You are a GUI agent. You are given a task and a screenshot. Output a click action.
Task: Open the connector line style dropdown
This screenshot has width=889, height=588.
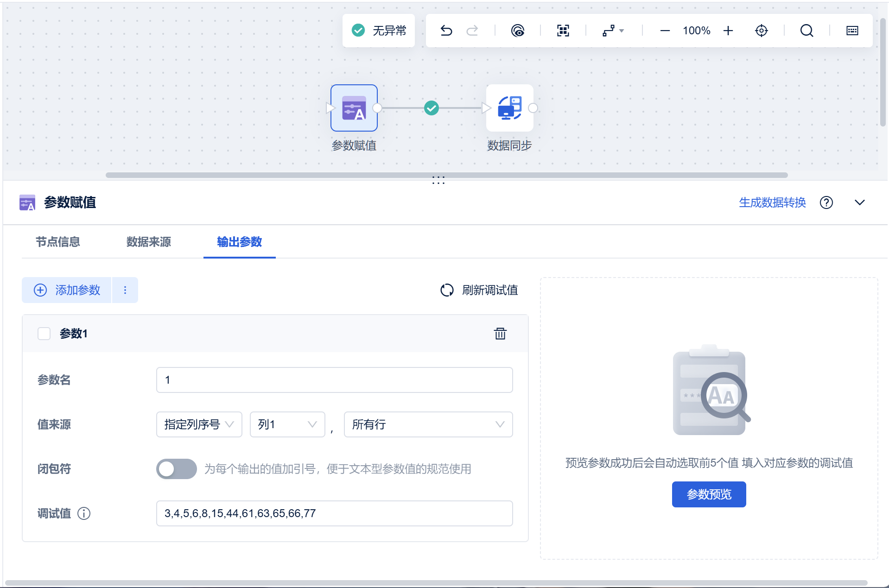click(613, 31)
